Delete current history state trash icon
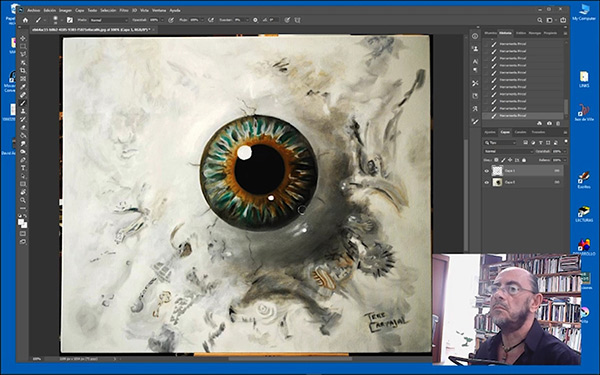 pyautogui.click(x=558, y=123)
